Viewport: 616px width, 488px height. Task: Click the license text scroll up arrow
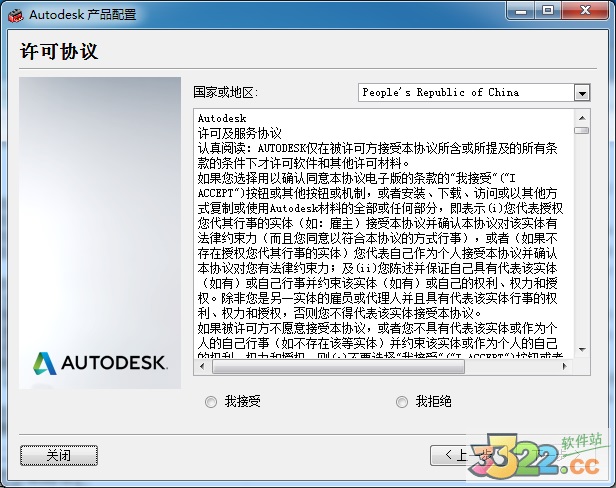[x=582, y=118]
